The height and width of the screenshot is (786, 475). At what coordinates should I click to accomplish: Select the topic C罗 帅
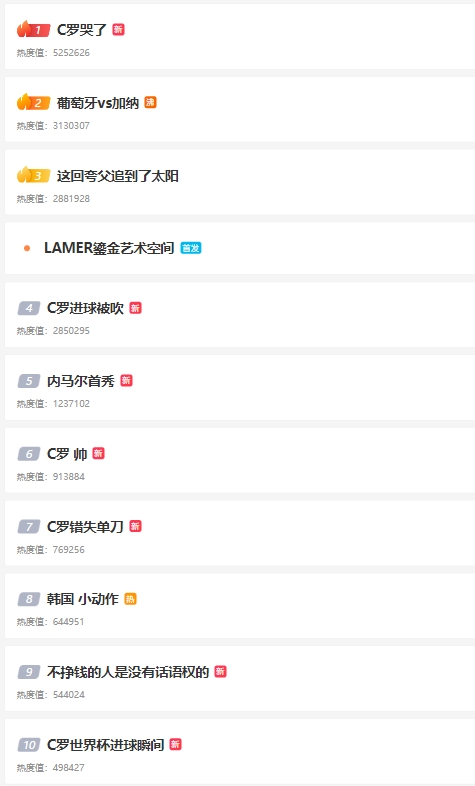pos(67,454)
